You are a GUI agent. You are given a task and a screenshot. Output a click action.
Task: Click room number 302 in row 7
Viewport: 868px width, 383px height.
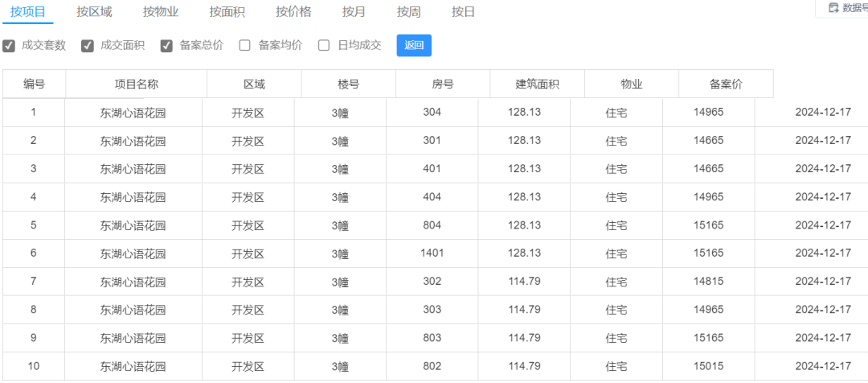(432, 281)
